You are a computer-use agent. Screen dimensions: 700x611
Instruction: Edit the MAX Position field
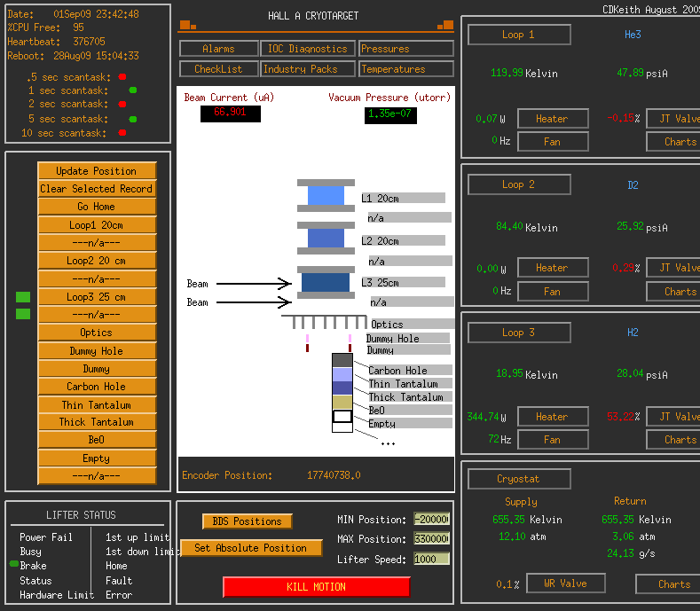click(431, 538)
